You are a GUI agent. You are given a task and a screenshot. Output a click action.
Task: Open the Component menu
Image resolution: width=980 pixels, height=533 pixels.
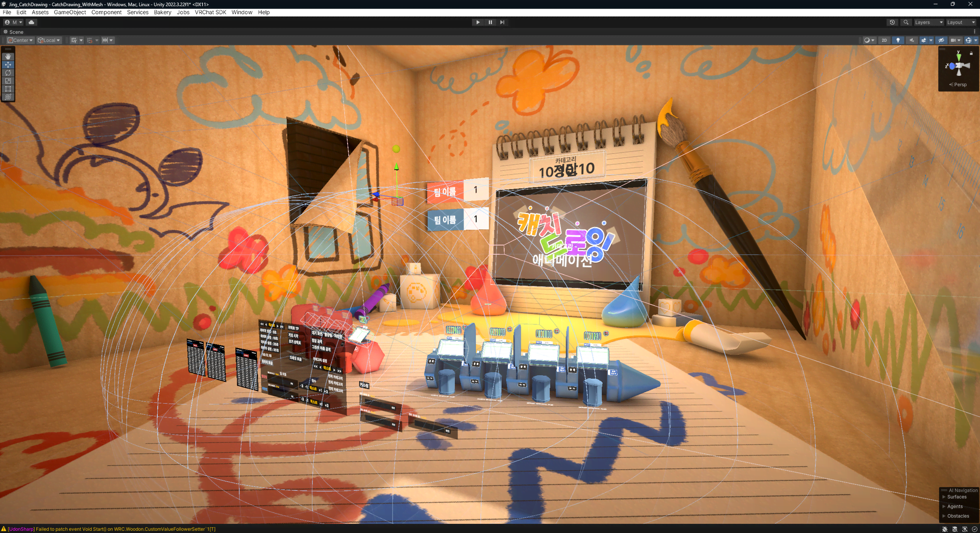[106, 12]
